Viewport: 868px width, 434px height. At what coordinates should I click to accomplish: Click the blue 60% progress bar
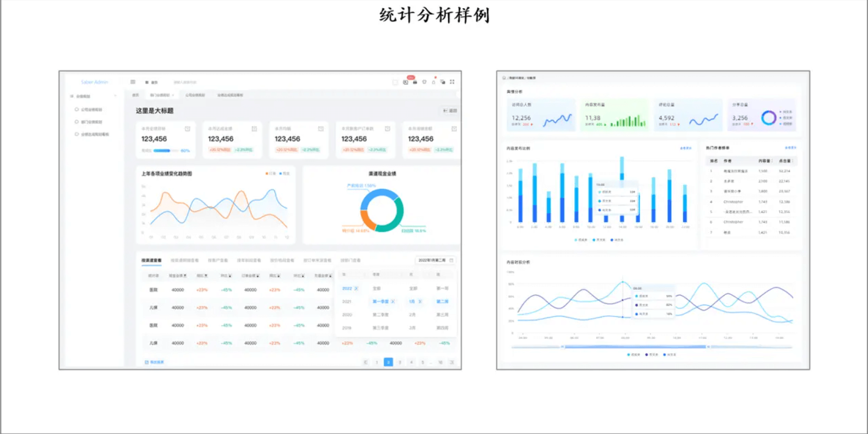coord(162,150)
